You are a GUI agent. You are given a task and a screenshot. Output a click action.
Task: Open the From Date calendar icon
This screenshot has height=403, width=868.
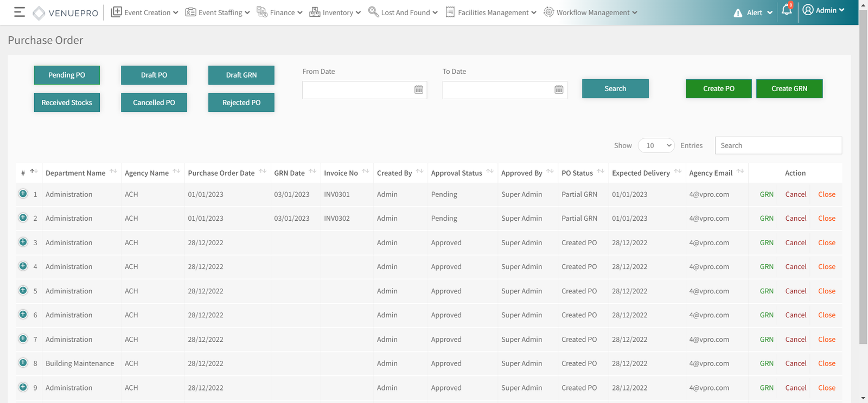419,89
